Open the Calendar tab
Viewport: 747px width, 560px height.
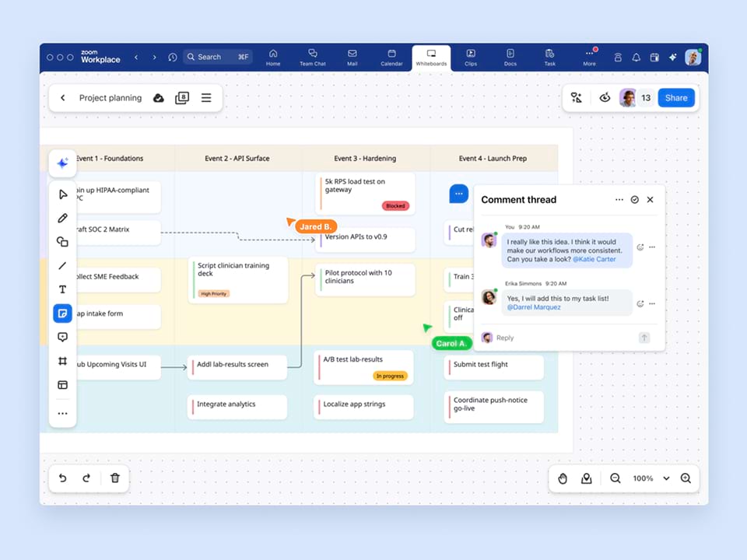coord(391,57)
